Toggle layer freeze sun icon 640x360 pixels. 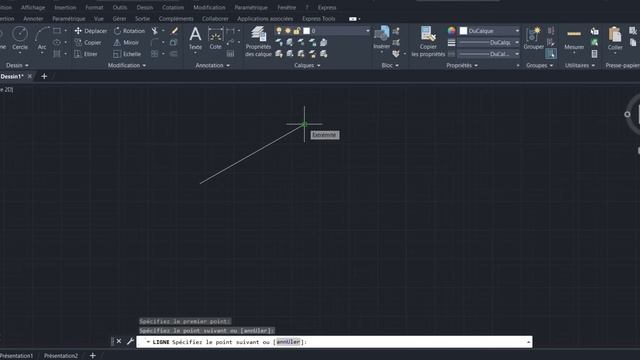[288, 31]
